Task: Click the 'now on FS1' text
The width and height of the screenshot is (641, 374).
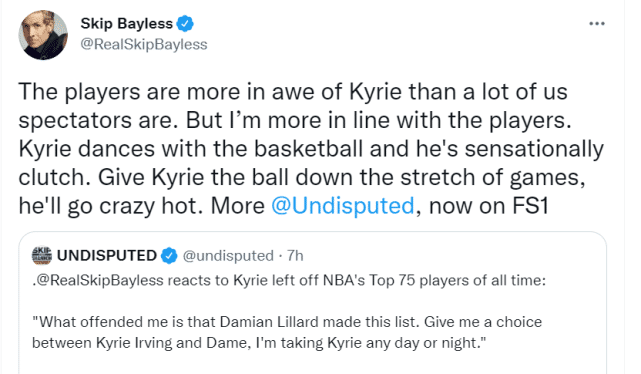Action: (x=489, y=206)
